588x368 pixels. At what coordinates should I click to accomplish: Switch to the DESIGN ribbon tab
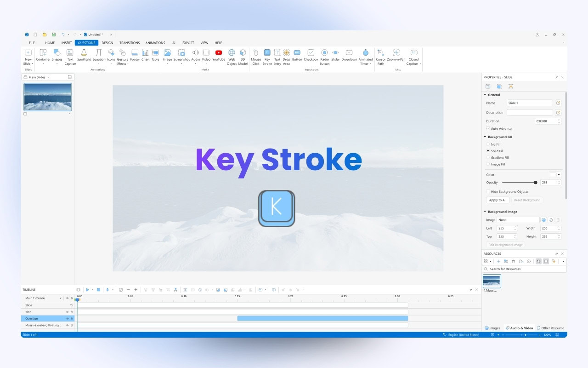[107, 43]
